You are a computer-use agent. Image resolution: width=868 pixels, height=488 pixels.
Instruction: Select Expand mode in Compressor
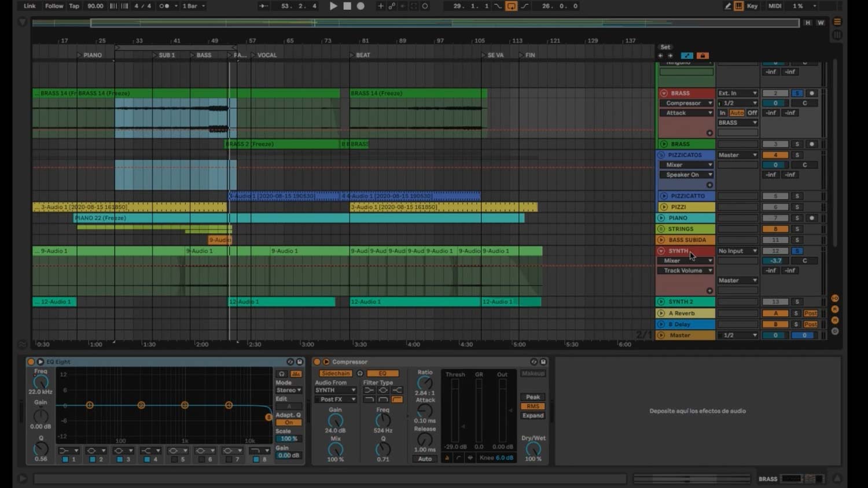pyautogui.click(x=533, y=416)
